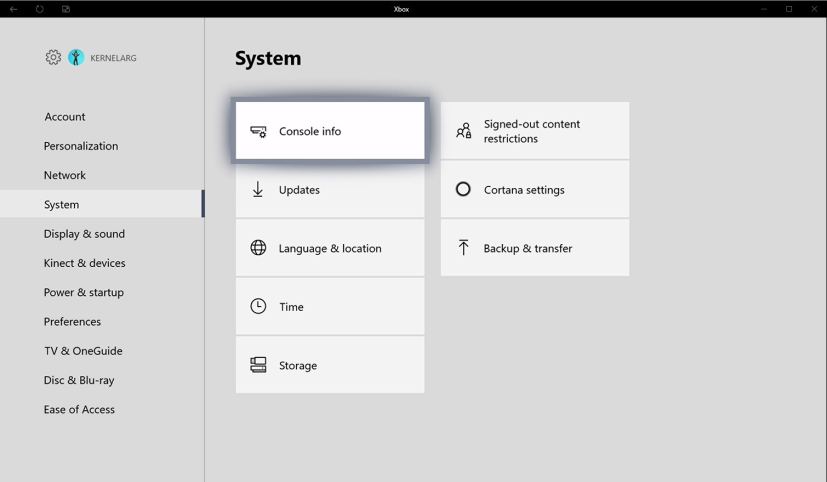Click the KERNELARG username text
The image size is (827, 482).
(x=113, y=58)
